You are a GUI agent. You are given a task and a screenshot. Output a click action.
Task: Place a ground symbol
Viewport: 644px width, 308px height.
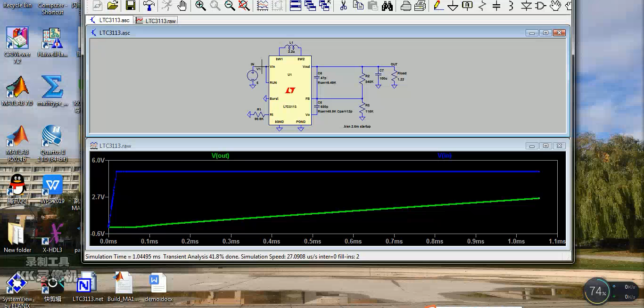pos(453,6)
